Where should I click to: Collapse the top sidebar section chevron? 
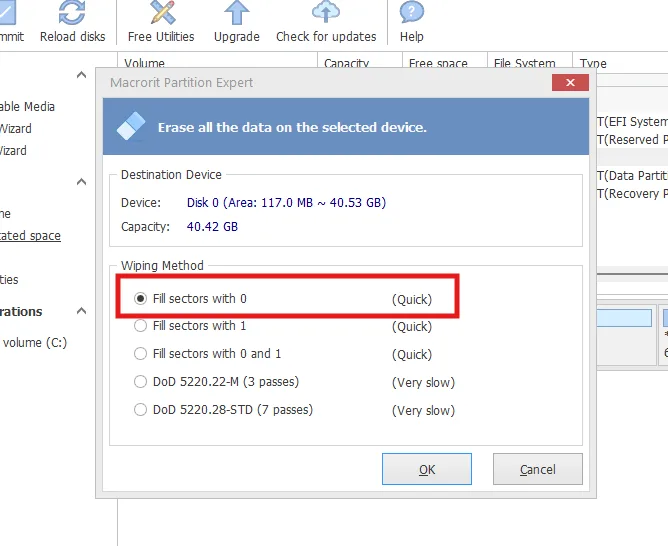tap(81, 75)
